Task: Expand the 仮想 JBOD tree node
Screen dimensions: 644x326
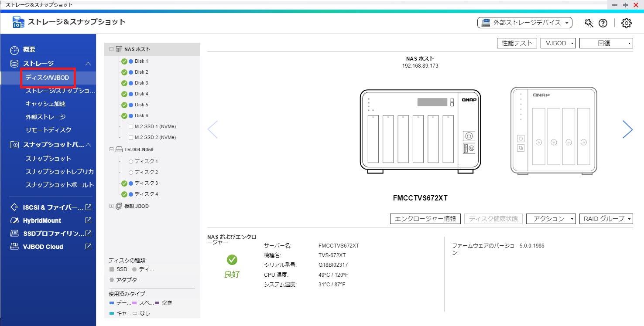Action: [111, 206]
